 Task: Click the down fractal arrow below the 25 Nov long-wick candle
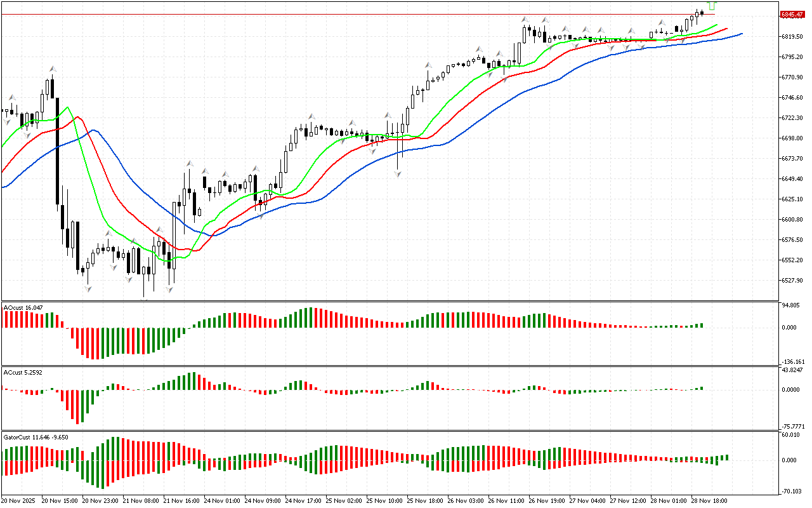point(398,173)
